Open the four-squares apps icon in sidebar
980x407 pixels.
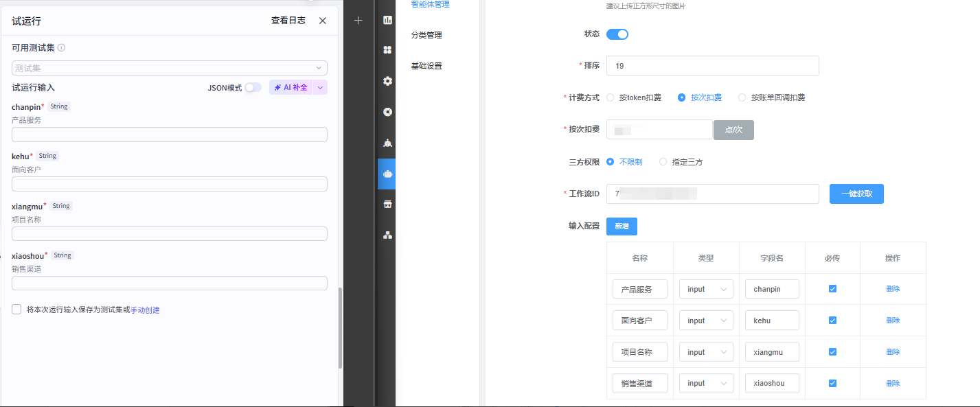pos(387,50)
